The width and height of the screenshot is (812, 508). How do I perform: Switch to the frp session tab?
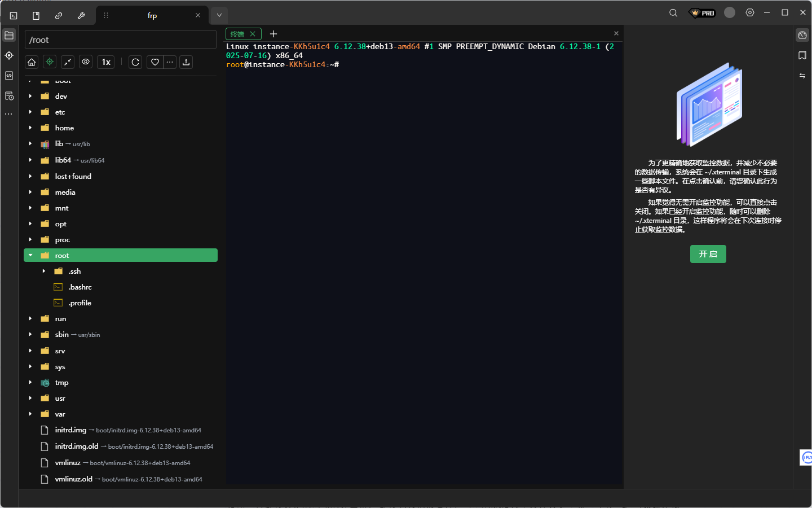pos(152,16)
